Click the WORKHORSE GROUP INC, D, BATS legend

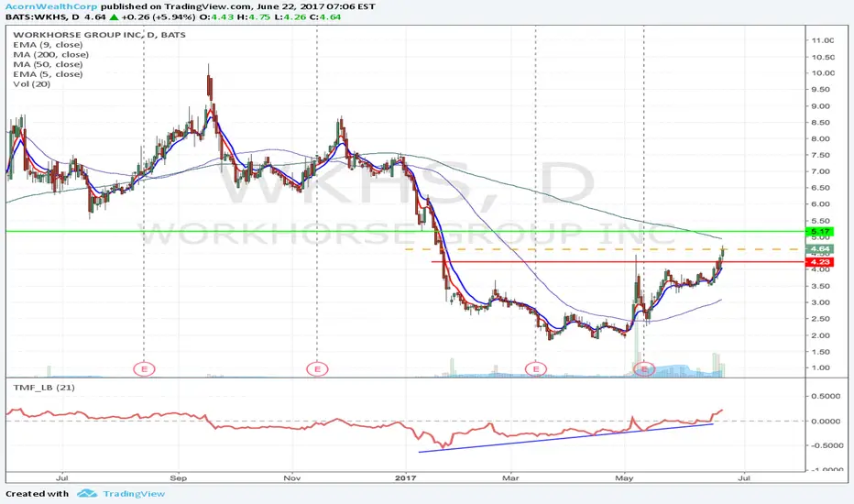click(99, 34)
